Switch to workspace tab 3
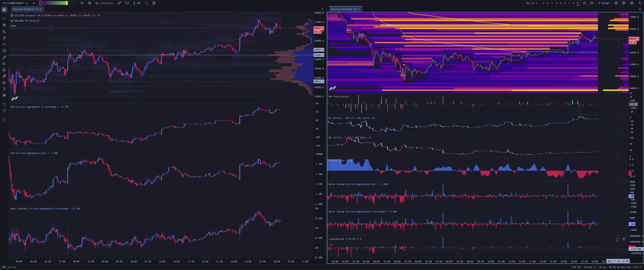644x270 pixels. (552, 3)
